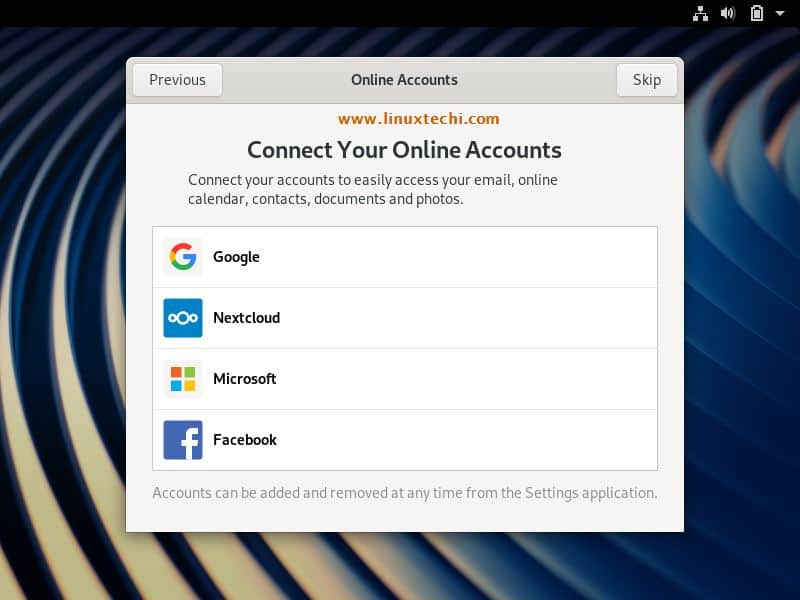The width and height of the screenshot is (800, 600).
Task: Click the 'Connect your accounts to easily access' description
Action: (x=372, y=189)
